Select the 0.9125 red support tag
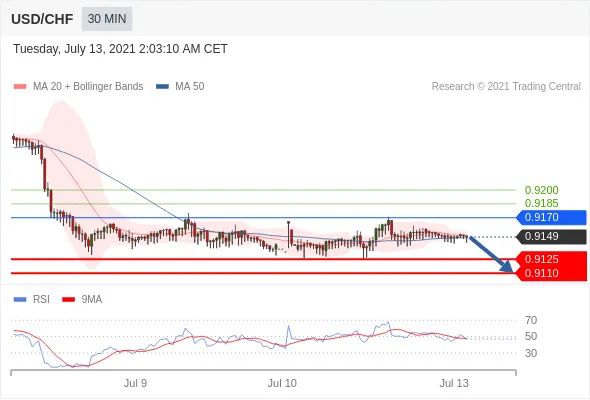 (x=551, y=259)
